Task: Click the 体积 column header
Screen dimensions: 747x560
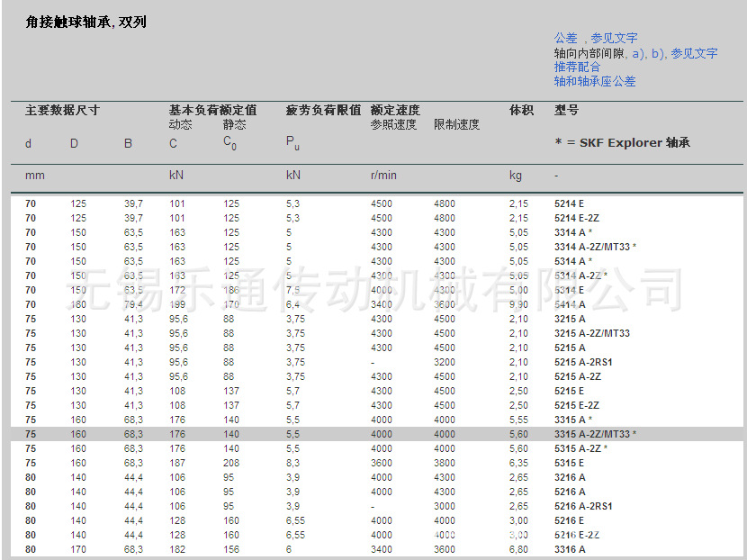Action: (521, 111)
